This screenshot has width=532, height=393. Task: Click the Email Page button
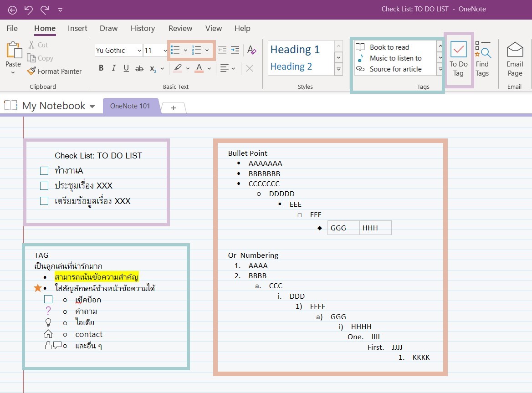tap(515, 59)
